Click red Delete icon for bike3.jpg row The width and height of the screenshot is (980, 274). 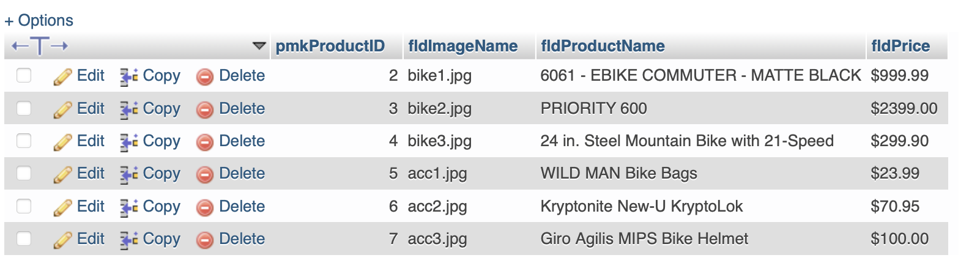[x=204, y=142]
